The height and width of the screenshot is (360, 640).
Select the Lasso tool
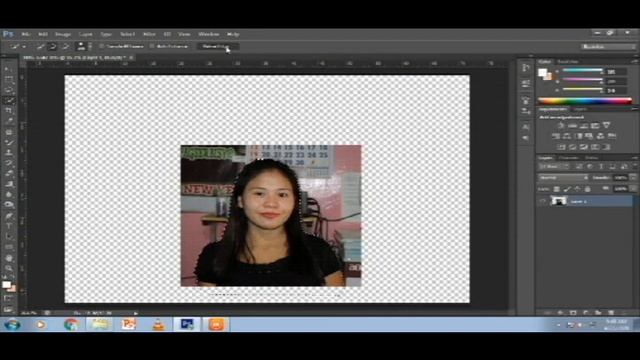tap(9, 90)
